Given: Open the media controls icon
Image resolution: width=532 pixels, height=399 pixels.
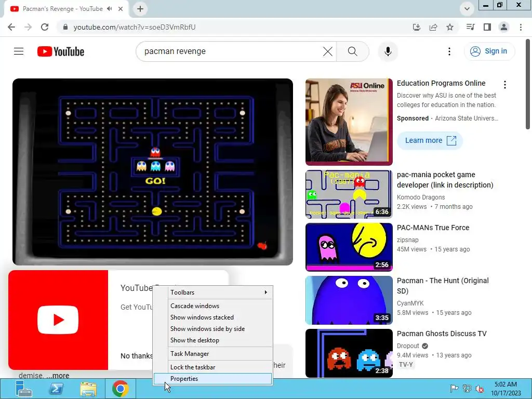Looking at the screenshot, I should 470,27.
